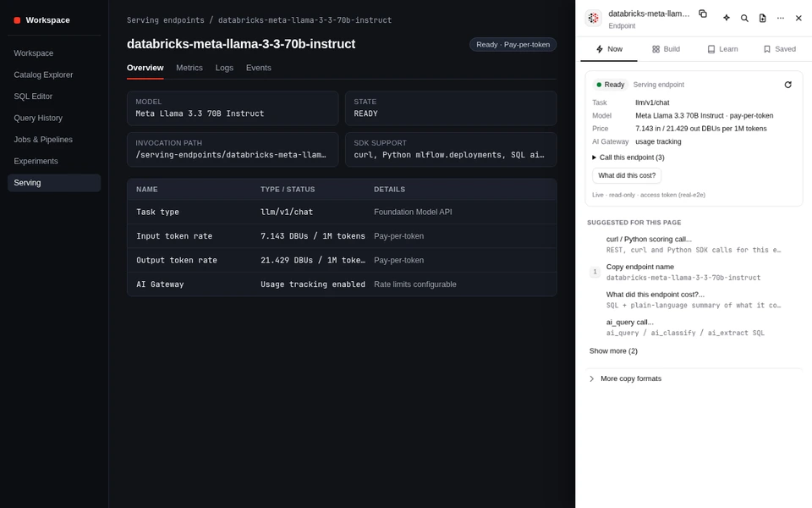Open the 'ai_query call...' suggestion

click(x=694, y=327)
